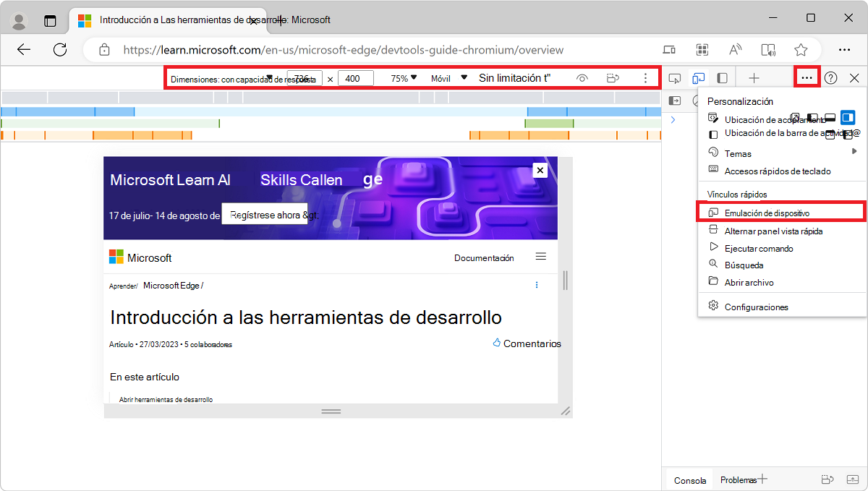Click the rotate device icon in toolbar

(613, 77)
